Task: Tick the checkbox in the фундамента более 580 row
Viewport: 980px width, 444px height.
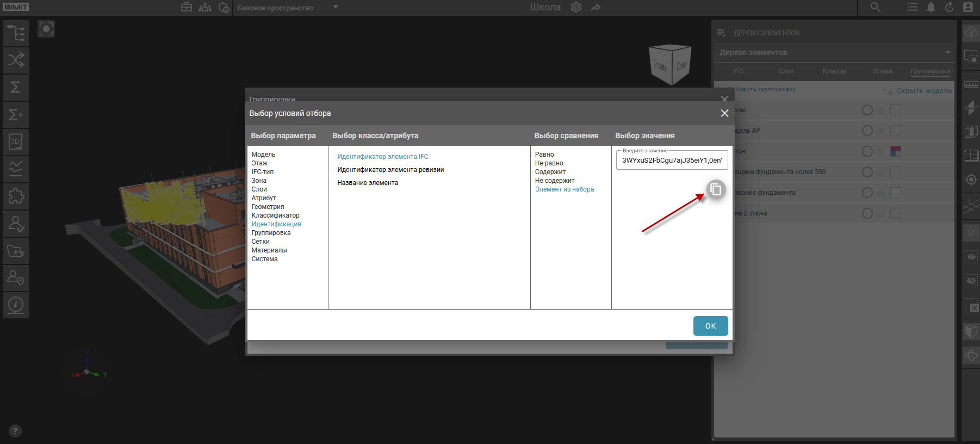Action: pos(896,172)
